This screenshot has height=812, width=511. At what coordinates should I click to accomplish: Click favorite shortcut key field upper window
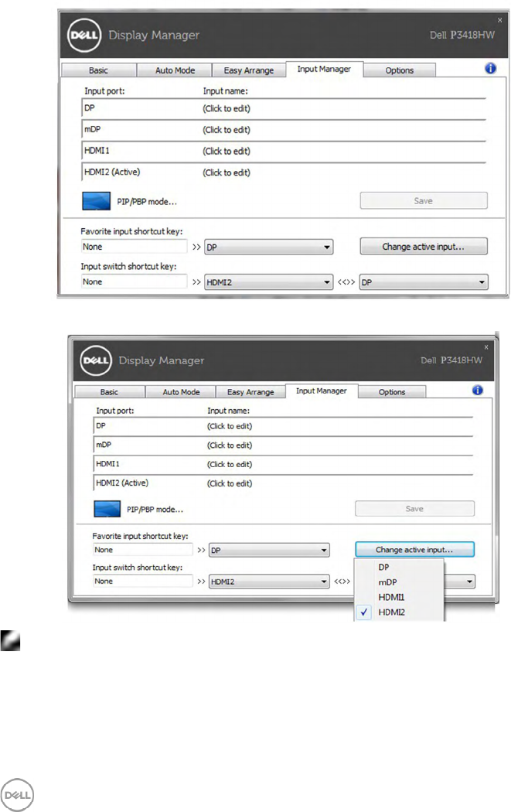coord(134,247)
